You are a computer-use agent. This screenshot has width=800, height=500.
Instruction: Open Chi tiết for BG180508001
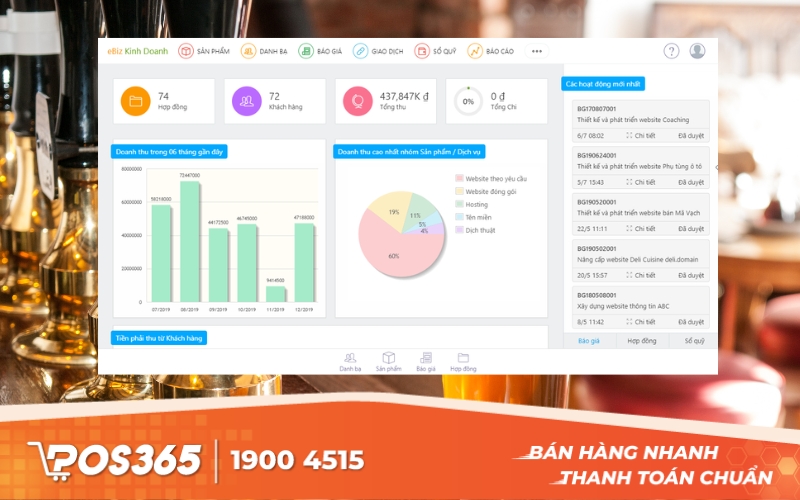coord(641,321)
